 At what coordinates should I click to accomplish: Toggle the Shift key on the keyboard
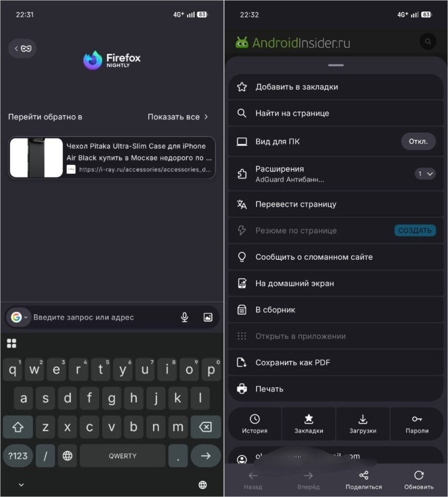point(18,427)
